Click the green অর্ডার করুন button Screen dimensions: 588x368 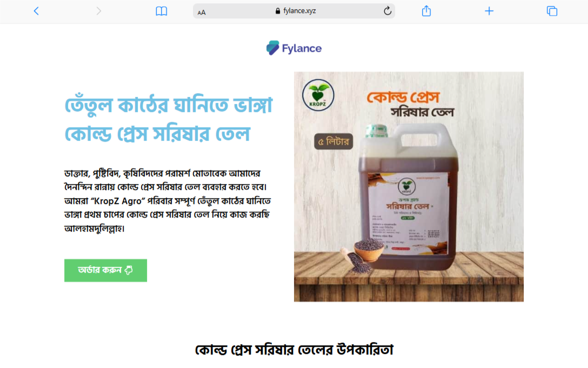tap(106, 271)
